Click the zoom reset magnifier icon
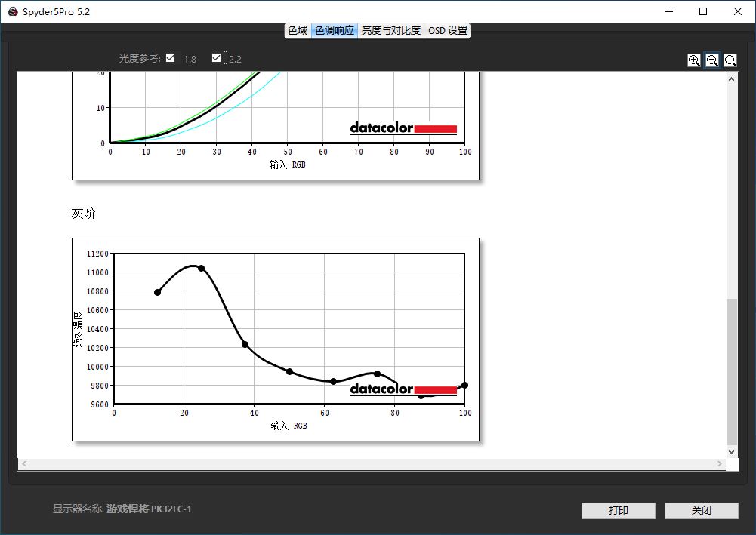The width and height of the screenshot is (756, 535). pos(730,61)
